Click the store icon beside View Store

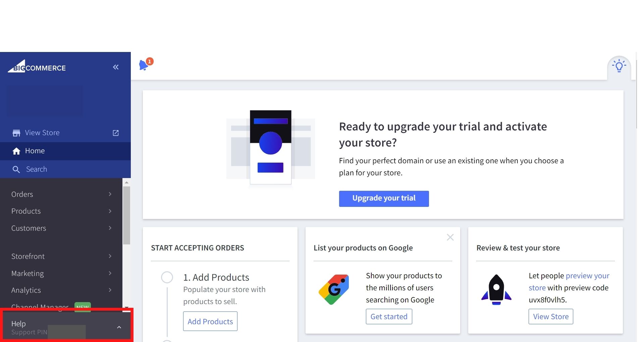tap(16, 133)
